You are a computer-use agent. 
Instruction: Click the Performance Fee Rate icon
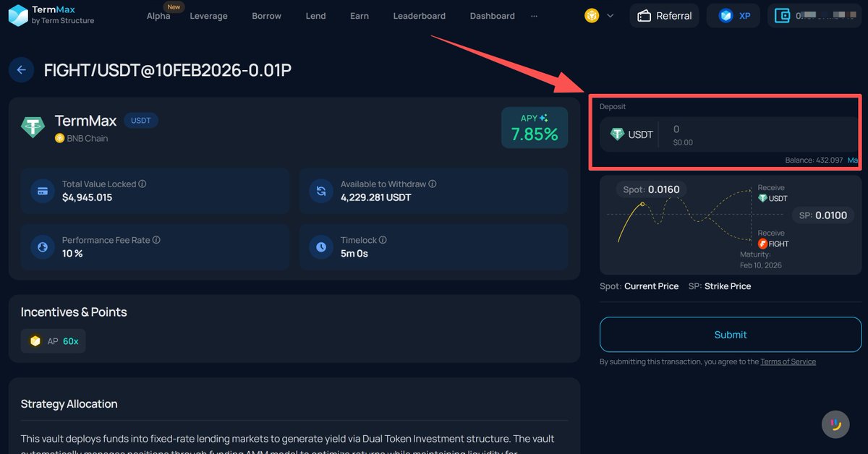[x=43, y=247]
